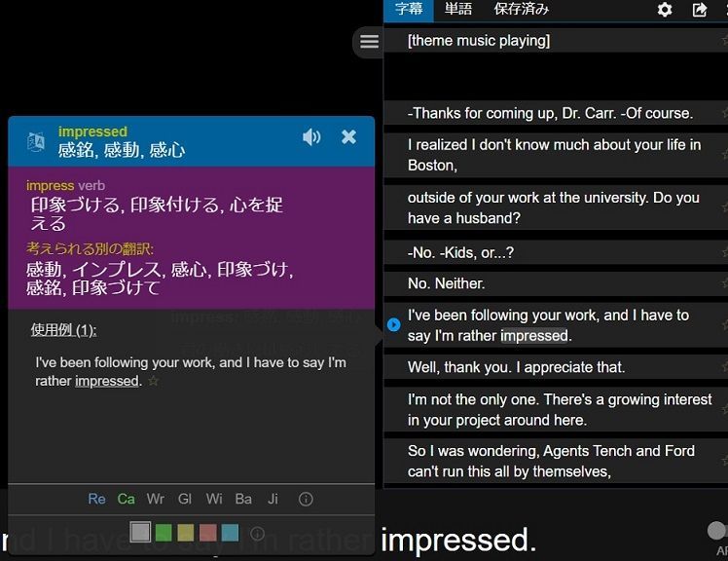Open the Wi dictionary link
This screenshot has width=728, height=561.
[214, 499]
